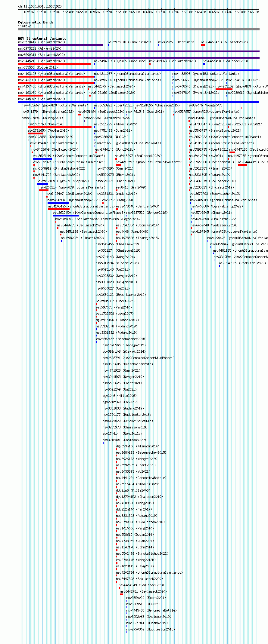This screenshot has width=268, height=644.
Task: Open esv3547360 (Boomsma2014)
Action: click(x=138, y=225)
